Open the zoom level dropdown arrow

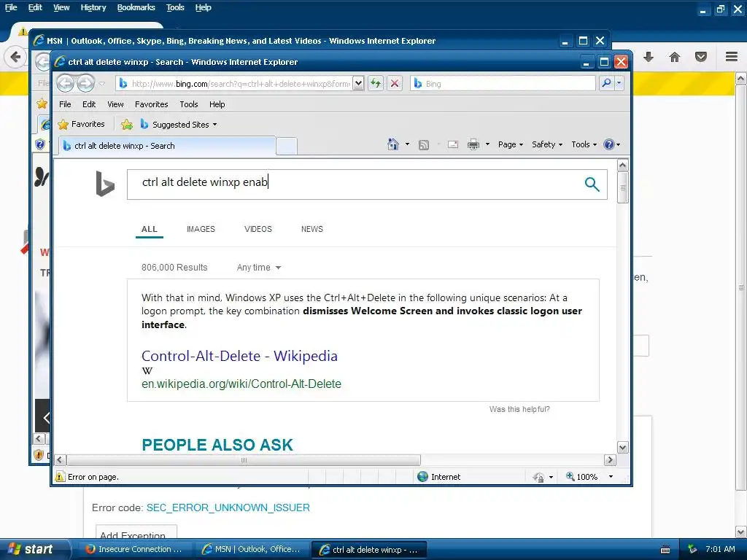[611, 477]
